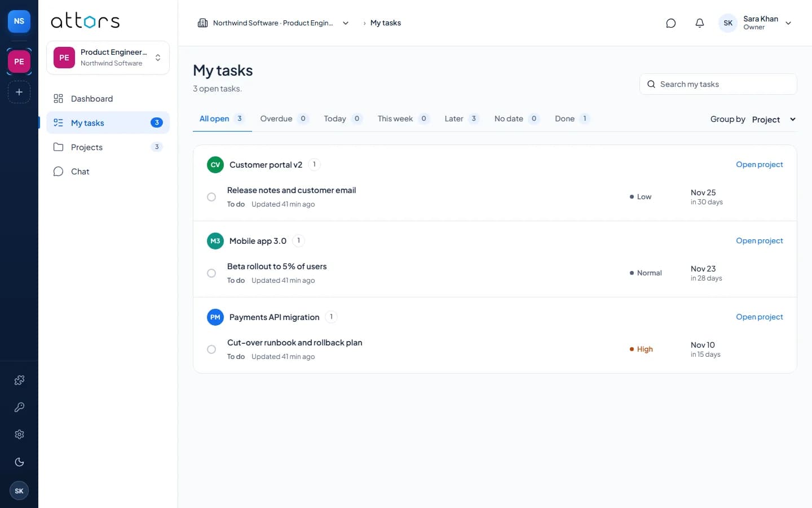The width and height of the screenshot is (812, 508).
Task: Open the settings gear icon
Action: point(19,434)
